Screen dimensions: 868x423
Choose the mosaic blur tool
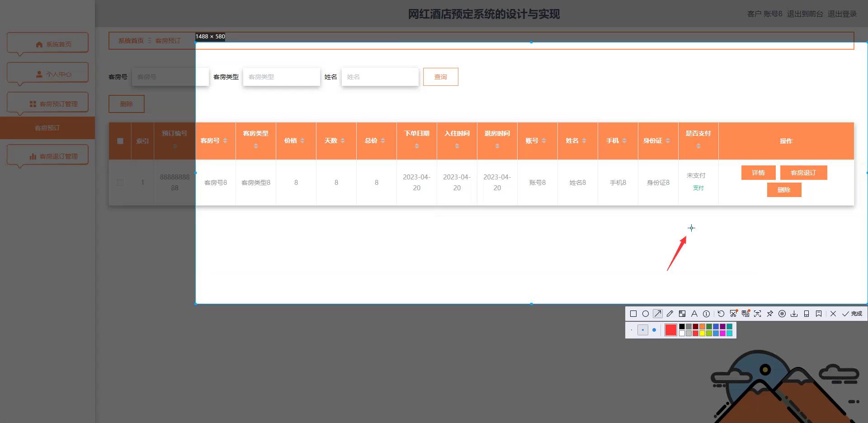coord(682,314)
